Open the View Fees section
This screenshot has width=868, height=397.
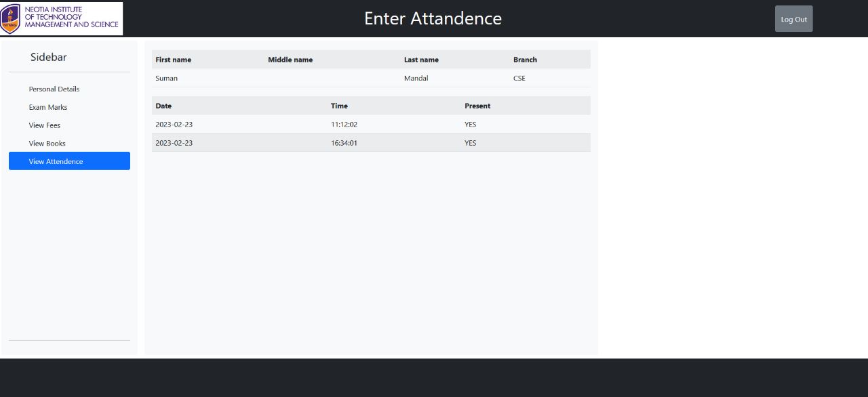pyautogui.click(x=44, y=125)
